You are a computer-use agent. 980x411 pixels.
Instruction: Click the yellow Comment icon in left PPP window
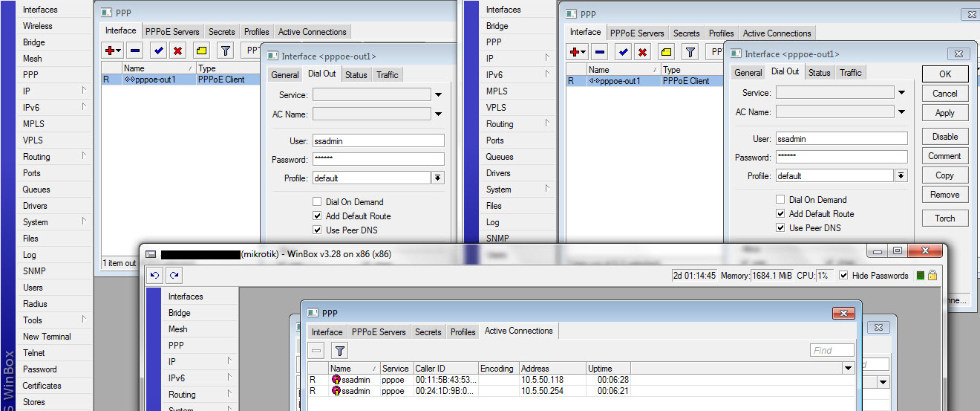point(201,51)
